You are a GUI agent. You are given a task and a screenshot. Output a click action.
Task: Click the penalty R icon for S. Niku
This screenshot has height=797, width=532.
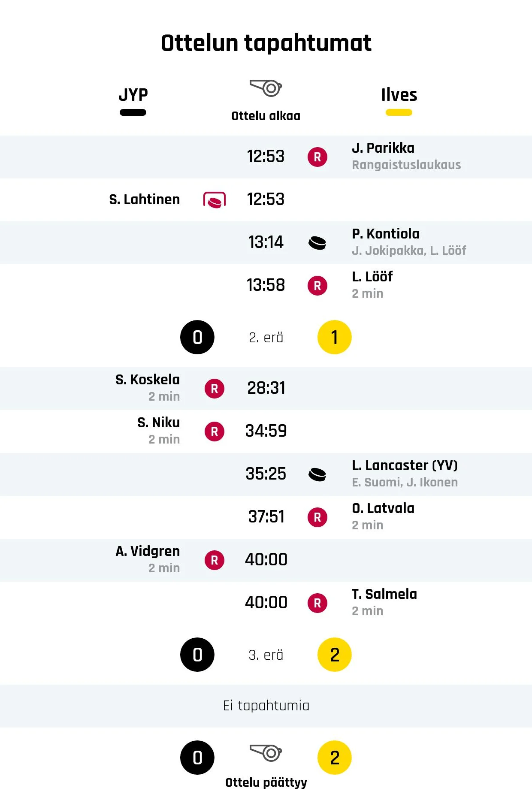pos(215,432)
